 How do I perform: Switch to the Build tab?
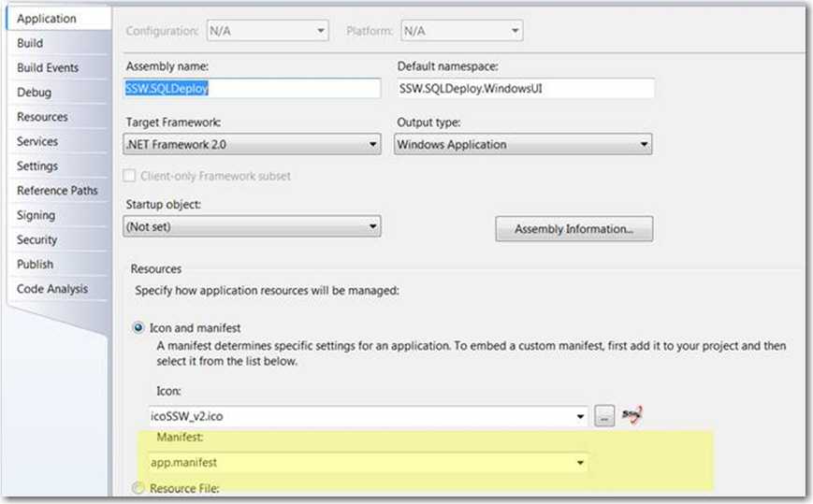point(30,43)
